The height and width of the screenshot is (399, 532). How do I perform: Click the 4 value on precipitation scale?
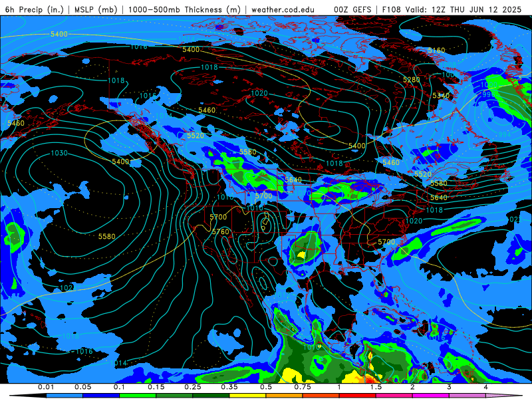(x=486, y=387)
